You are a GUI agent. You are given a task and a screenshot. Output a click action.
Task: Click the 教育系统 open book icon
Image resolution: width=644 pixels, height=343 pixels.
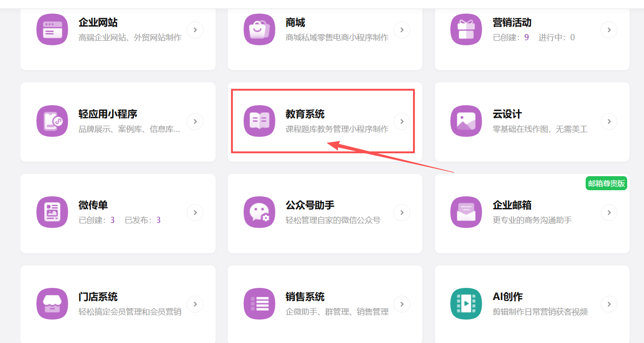point(259,121)
